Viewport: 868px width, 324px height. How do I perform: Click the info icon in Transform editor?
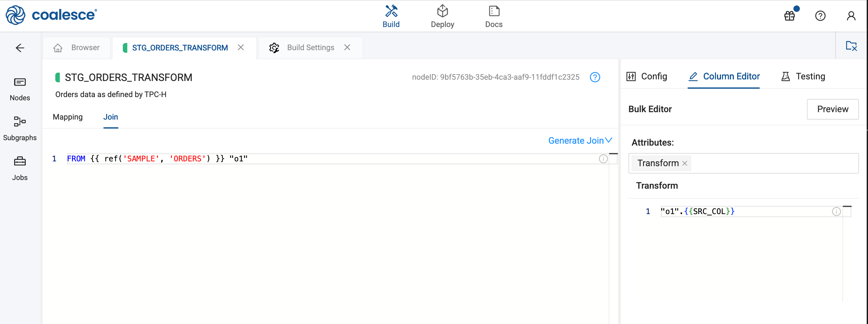point(836,212)
